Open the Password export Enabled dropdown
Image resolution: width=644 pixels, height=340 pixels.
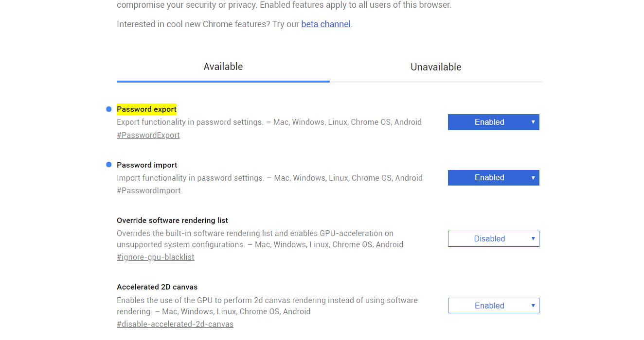[x=494, y=122]
